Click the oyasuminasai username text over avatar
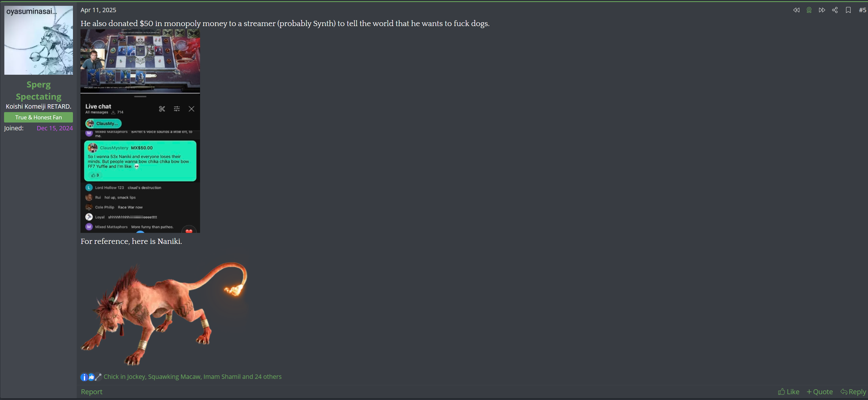868x400 pixels. click(x=32, y=12)
